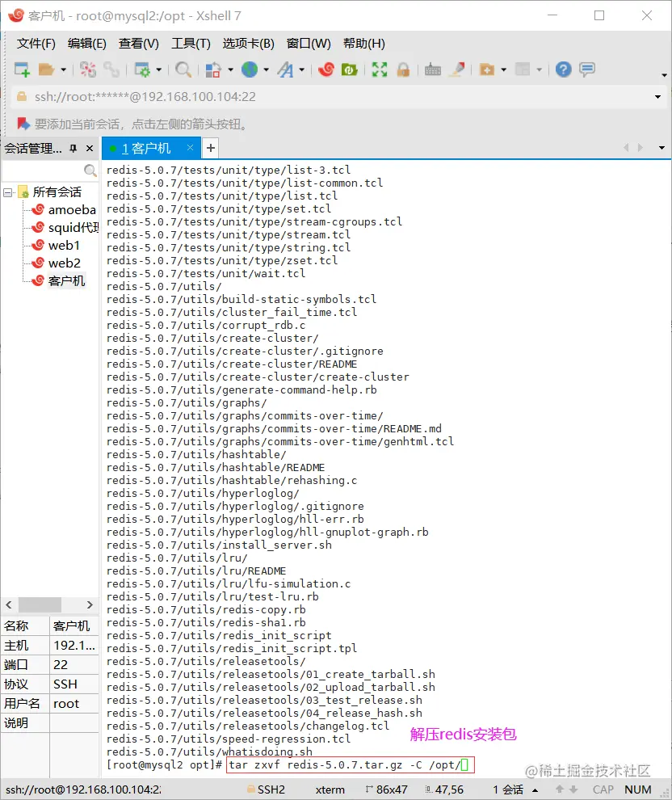The height and width of the screenshot is (800, 672).
Task: Open the 查看(V) menu
Action: click(139, 44)
